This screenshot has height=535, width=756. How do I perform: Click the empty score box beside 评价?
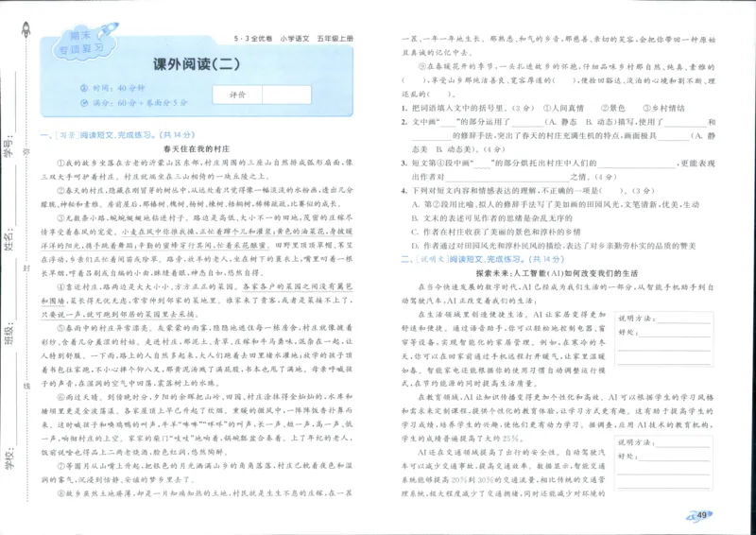pyautogui.click(x=287, y=95)
